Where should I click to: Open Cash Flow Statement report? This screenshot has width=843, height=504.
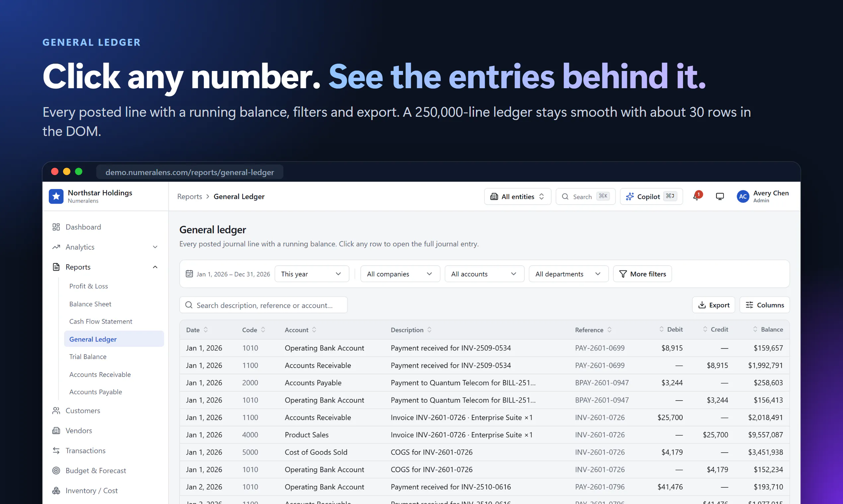(101, 321)
